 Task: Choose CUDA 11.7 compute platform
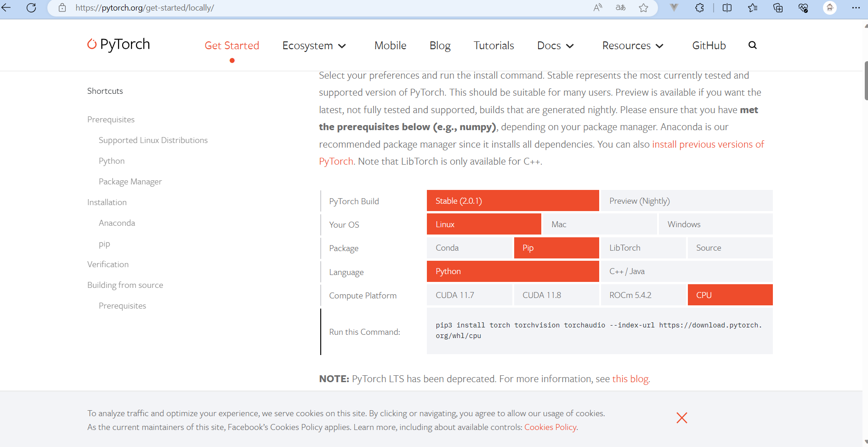(x=470, y=295)
